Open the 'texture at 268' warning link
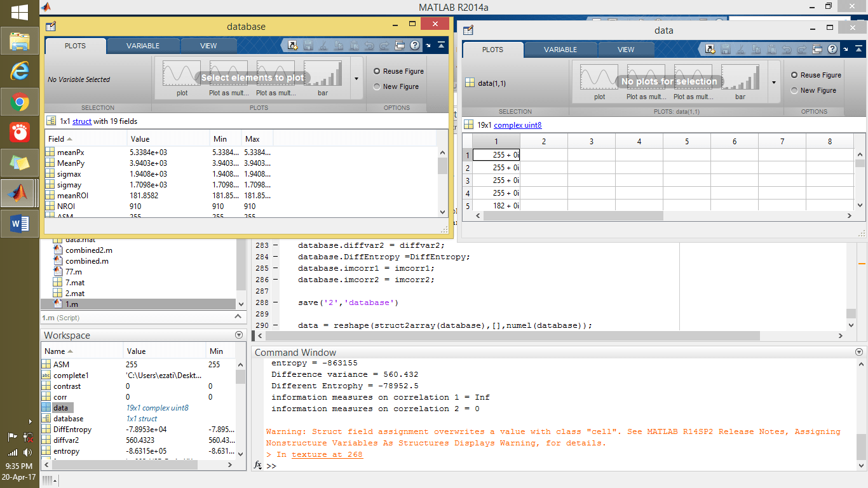The image size is (868, 488). tap(327, 454)
